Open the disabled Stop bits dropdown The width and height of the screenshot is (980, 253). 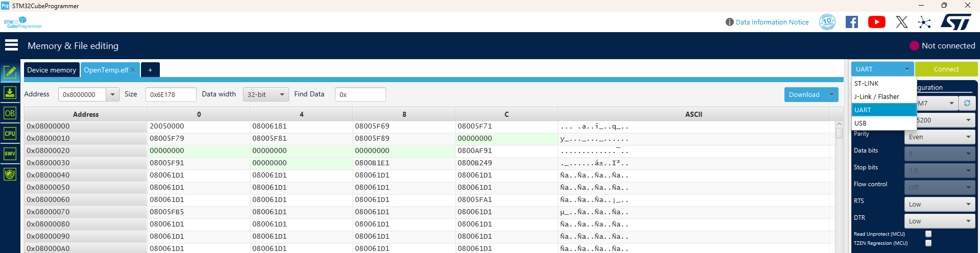[940, 170]
